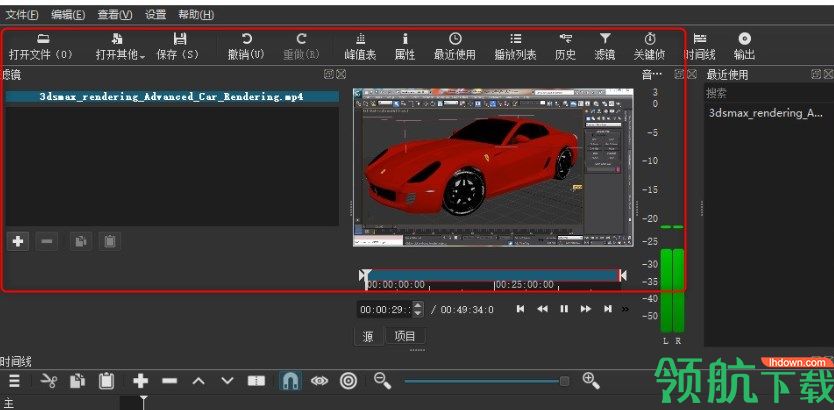Screen dimensions: 834x410
Task: Undock the 滤镜 filters panel
Action: point(329,74)
